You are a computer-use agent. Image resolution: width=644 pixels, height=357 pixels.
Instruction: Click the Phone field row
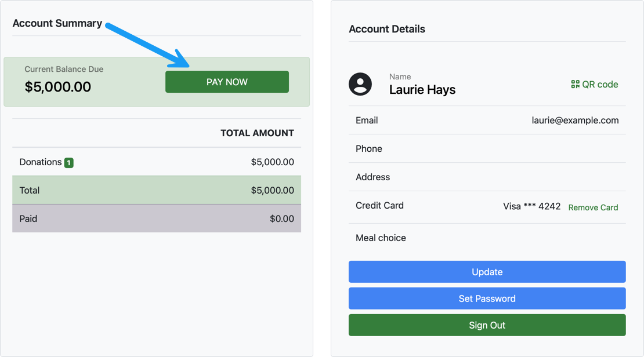point(487,149)
